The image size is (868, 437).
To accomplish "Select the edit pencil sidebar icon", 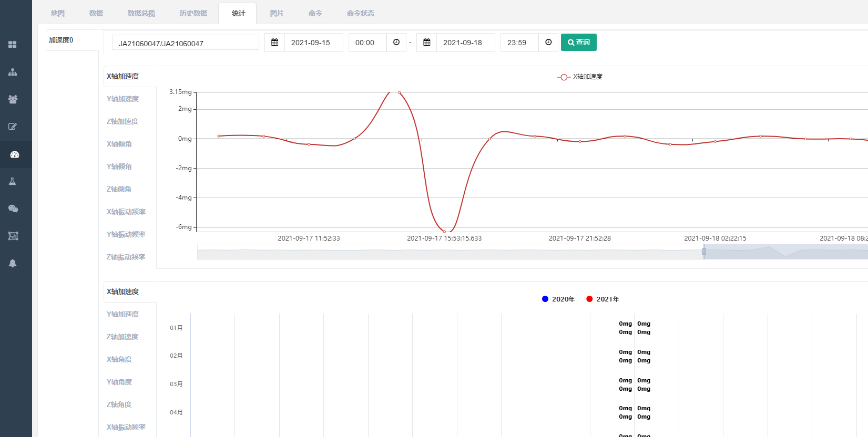I will 13,127.
